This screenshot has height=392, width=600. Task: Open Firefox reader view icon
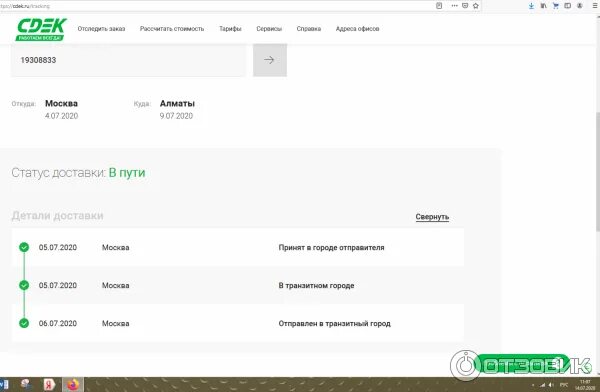439,6
